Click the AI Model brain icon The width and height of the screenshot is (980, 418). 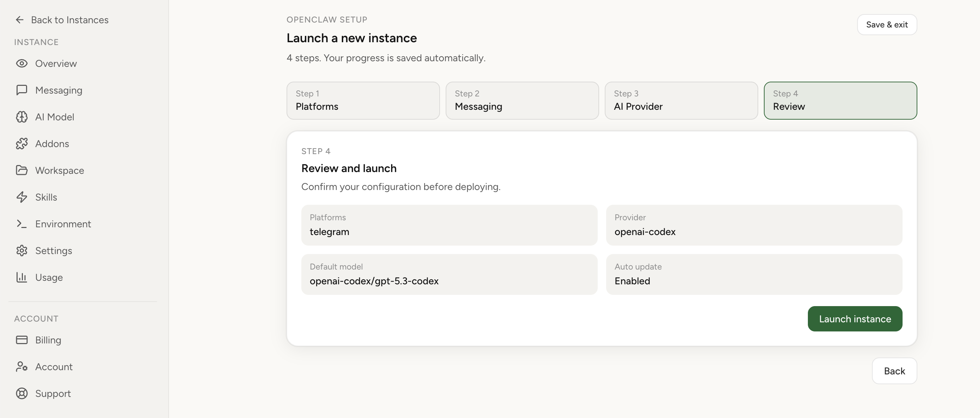point(22,117)
